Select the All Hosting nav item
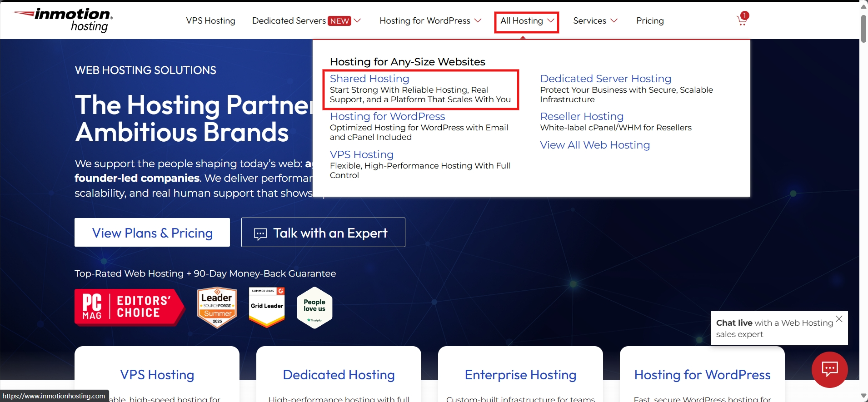The width and height of the screenshot is (868, 402). [522, 20]
